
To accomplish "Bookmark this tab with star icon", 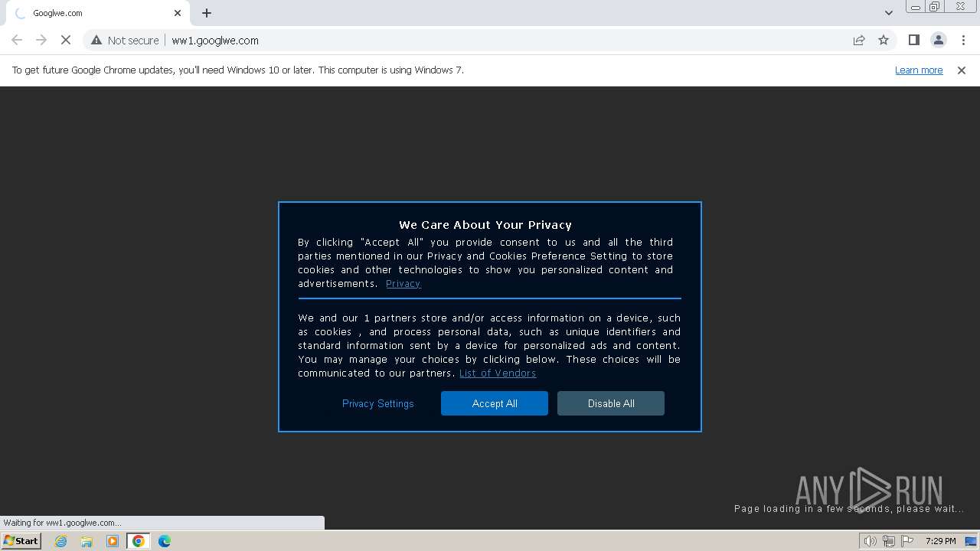I will [884, 40].
